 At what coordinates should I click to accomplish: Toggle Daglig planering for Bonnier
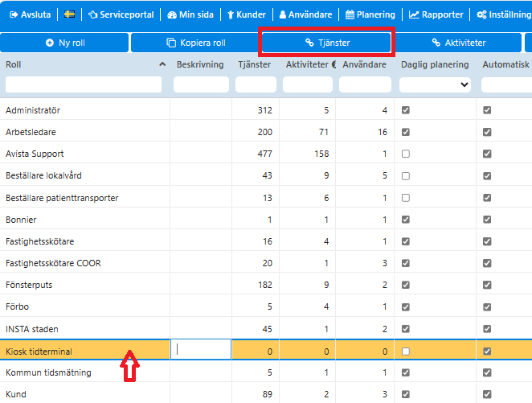pyautogui.click(x=406, y=220)
